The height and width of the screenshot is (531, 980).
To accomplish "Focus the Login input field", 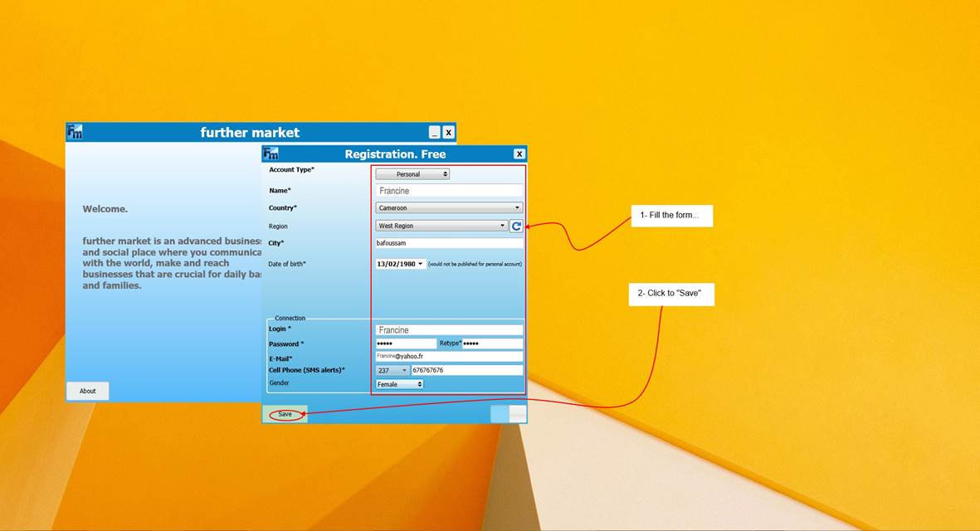I will tap(449, 330).
